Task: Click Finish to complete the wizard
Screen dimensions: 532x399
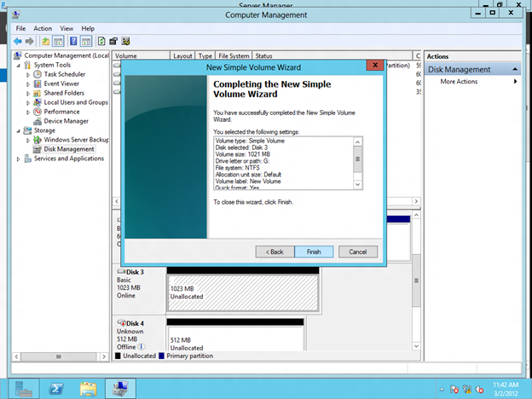Action: point(314,252)
